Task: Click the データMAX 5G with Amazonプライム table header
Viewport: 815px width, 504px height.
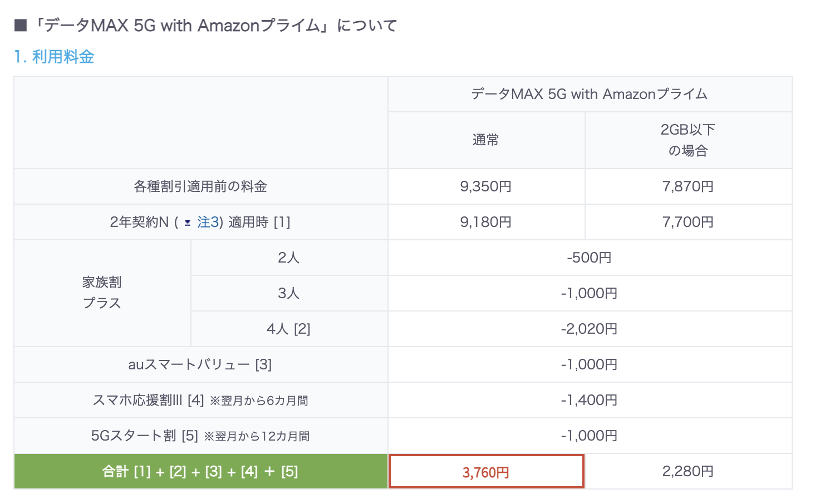Action: click(590, 94)
